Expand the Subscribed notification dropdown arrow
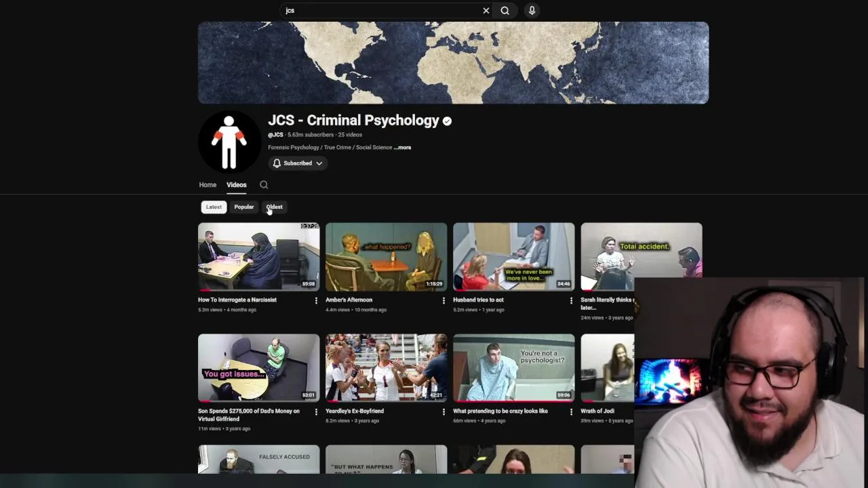 pyautogui.click(x=319, y=163)
